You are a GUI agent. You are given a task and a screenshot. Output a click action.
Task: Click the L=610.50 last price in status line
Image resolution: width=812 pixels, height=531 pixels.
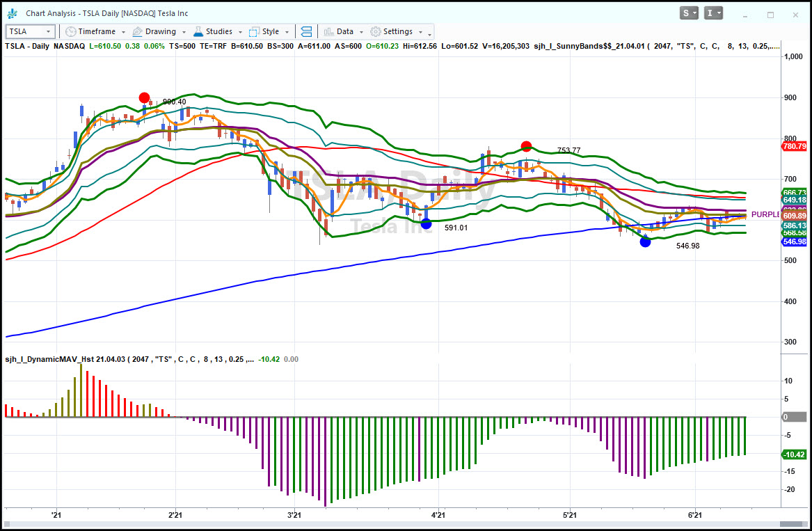[x=105, y=46]
